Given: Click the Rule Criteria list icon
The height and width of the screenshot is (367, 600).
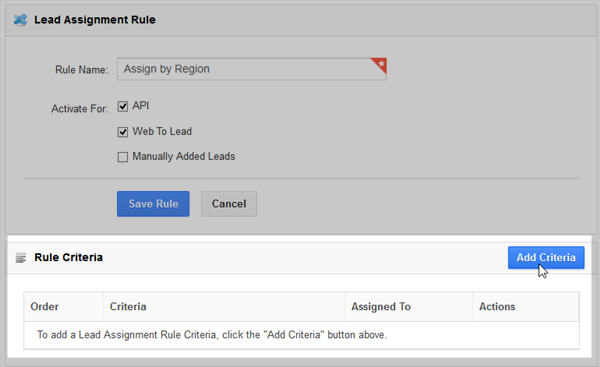Looking at the screenshot, I should 21,258.
